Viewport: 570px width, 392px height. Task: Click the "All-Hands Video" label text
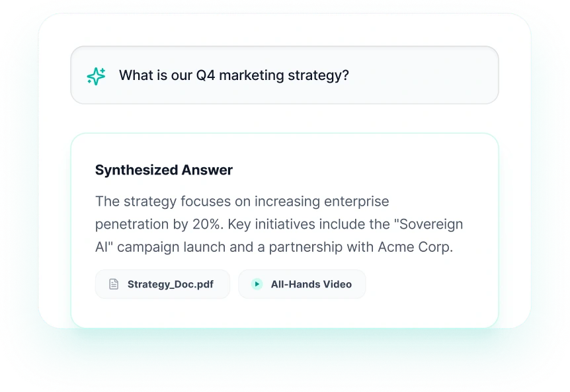coord(311,284)
